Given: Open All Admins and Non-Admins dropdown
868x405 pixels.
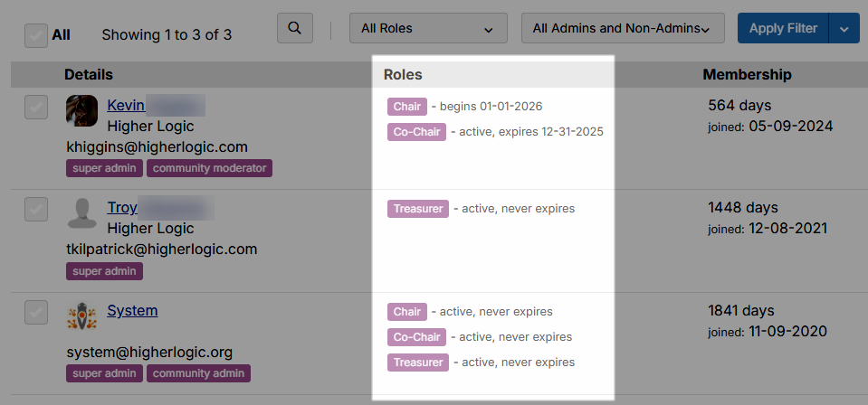Looking at the screenshot, I should pyautogui.click(x=623, y=28).
